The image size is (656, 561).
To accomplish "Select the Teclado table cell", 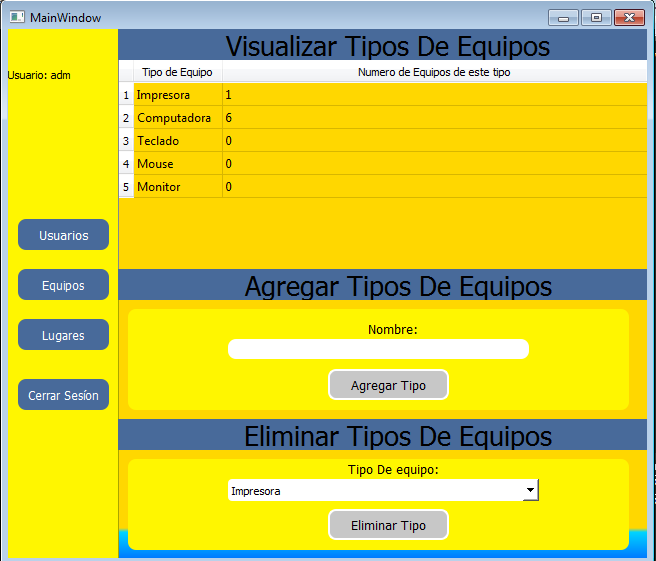I will (178, 141).
